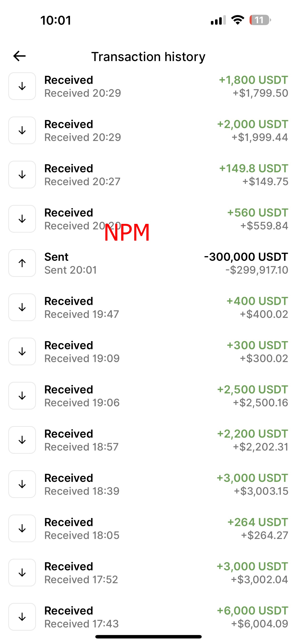Tap down-arrow icon of +2,500 USDT transaction
The width and height of the screenshot is (297, 644).
point(22,396)
